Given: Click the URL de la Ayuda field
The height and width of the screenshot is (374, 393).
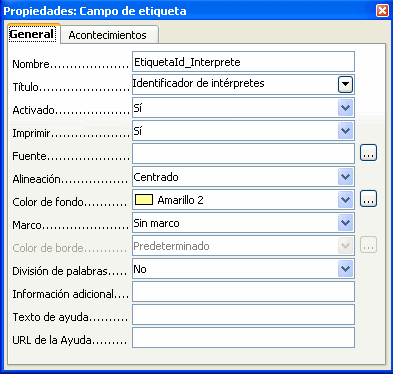Looking at the screenshot, I should 243,338.
